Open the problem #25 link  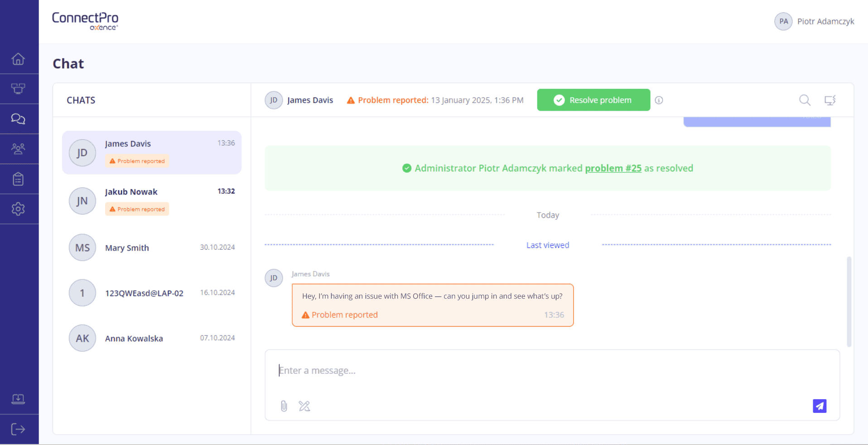[x=613, y=168]
